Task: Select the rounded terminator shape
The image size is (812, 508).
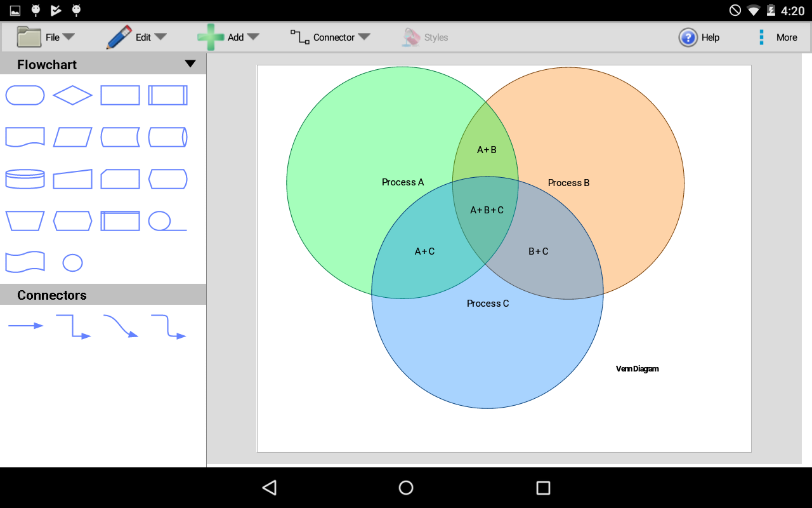Action: point(25,95)
